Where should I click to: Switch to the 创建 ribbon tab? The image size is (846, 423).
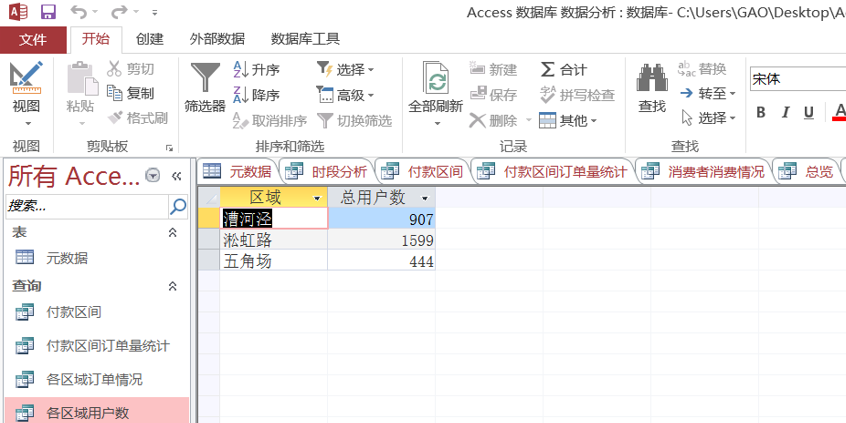point(149,39)
